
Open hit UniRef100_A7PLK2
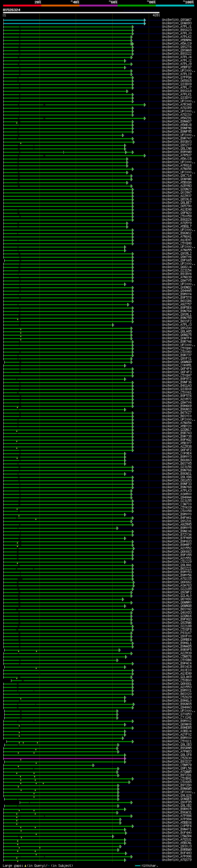(x=177, y=37)
